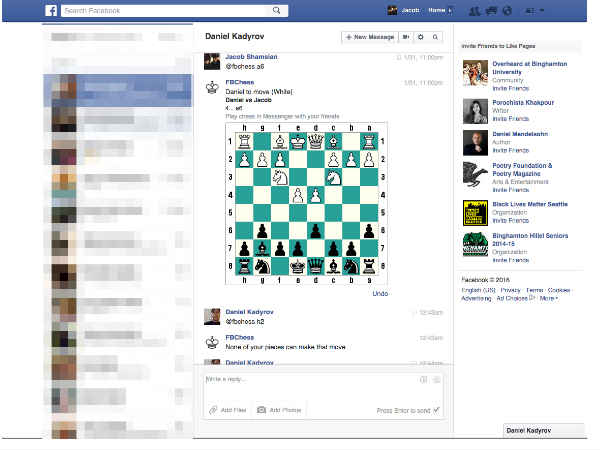Open Binghamton Hillel Seniors page link

(x=530, y=240)
